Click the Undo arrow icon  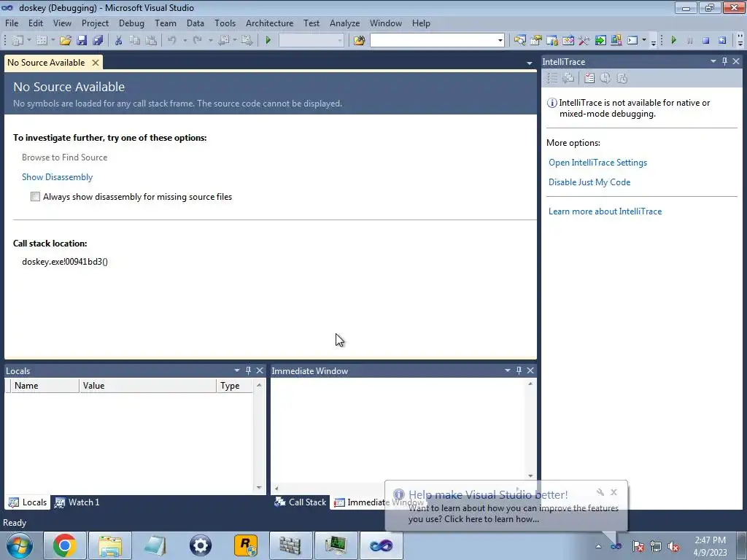(x=172, y=41)
